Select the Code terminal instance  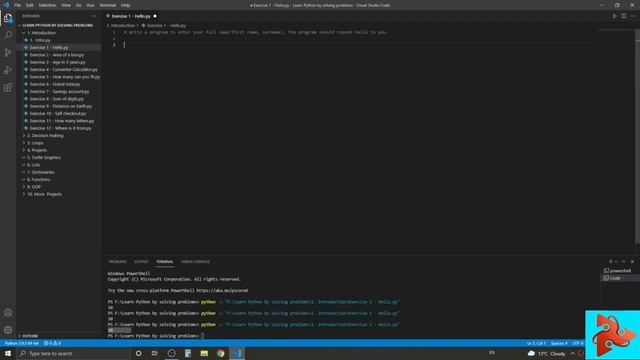coord(612,278)
